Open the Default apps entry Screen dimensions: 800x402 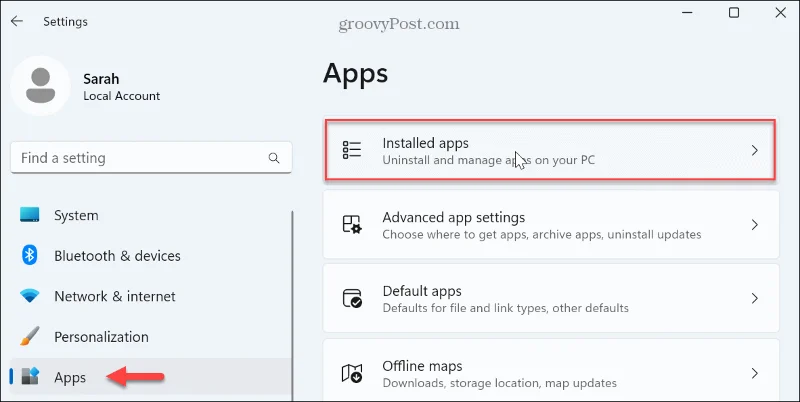[x=551, y=298]
